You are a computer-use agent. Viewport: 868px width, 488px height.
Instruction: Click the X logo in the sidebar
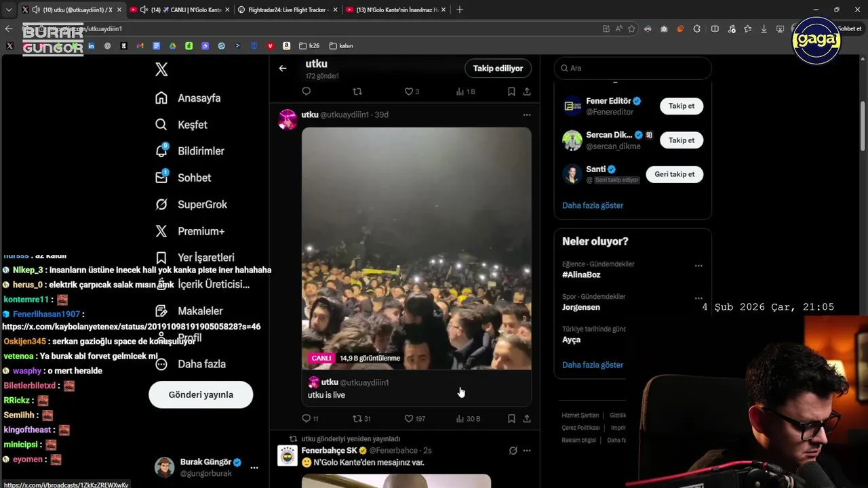(x=161, y=69)
